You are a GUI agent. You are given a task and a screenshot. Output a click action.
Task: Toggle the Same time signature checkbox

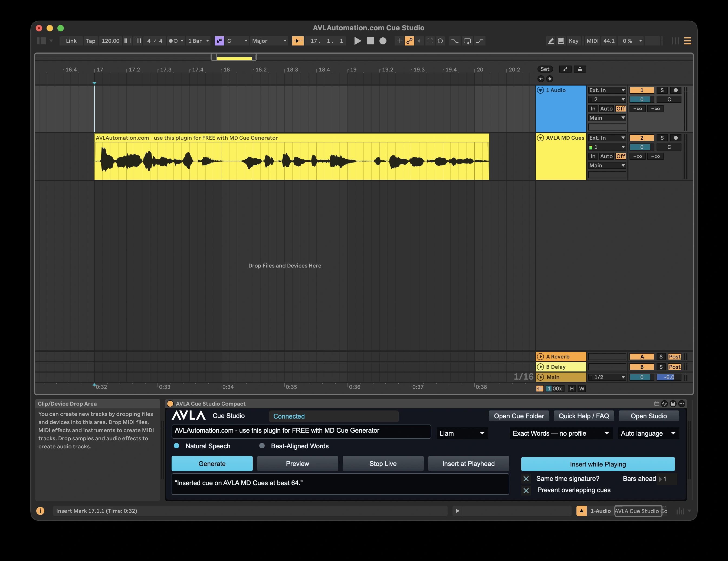click(526, 479)
